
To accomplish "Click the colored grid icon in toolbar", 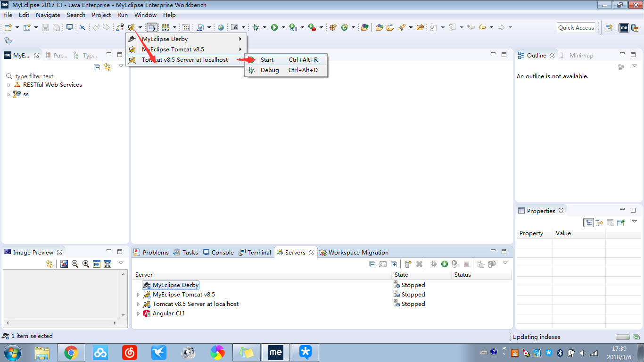I will click(x=165, y=28).
